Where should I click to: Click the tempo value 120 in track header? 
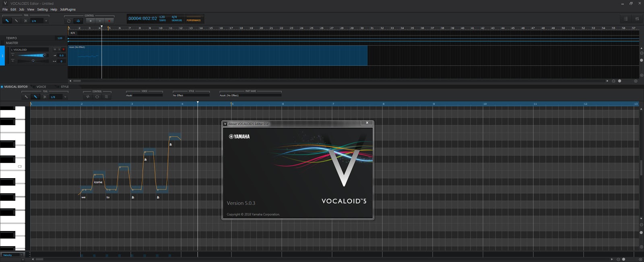click(60, 38)
